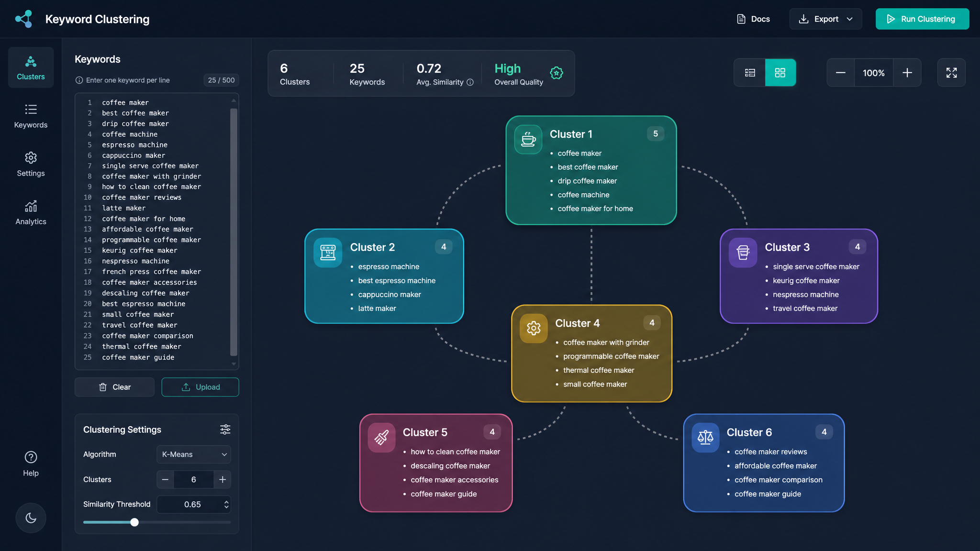Open the Docs link
The width and height of the screenshot is (980, 551).
[x=753, y=19]
